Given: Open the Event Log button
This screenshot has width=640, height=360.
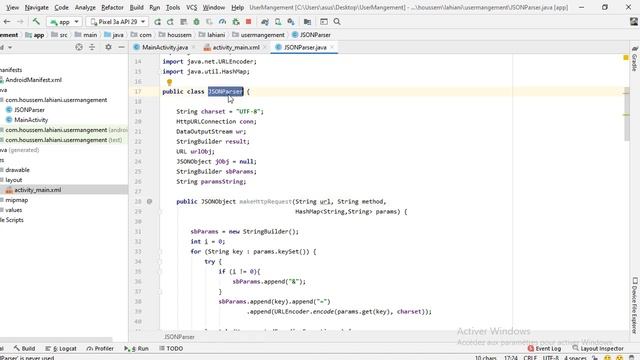Looking at the screenshot, I should point(544,349).
